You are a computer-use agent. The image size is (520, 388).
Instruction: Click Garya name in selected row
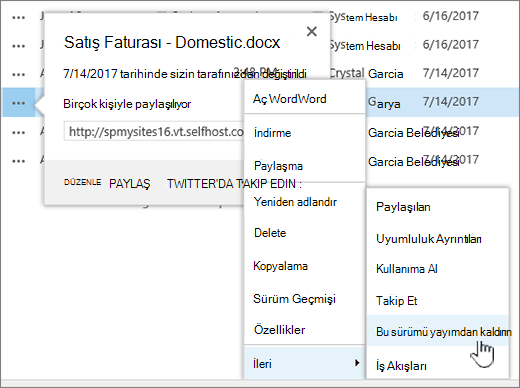(384, 103)
